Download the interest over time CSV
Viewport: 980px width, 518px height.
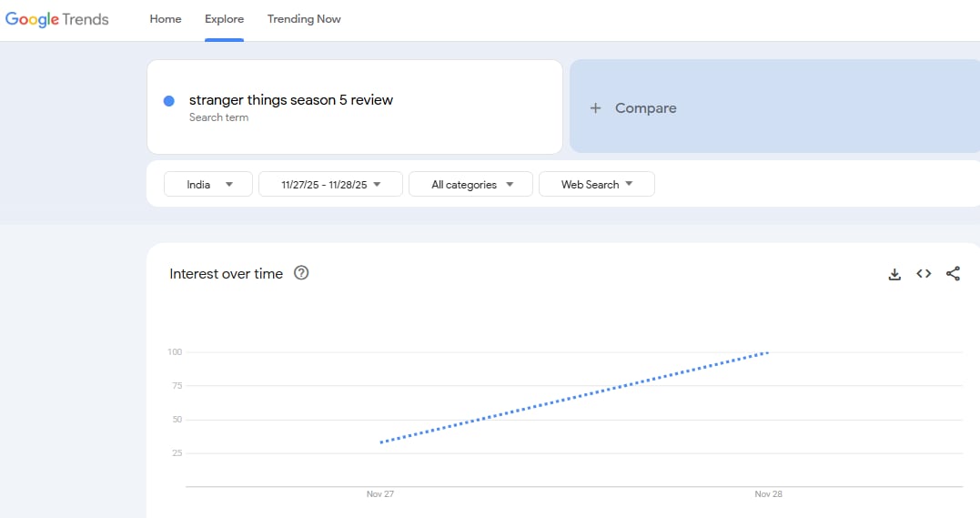click(x=894, y=274)
